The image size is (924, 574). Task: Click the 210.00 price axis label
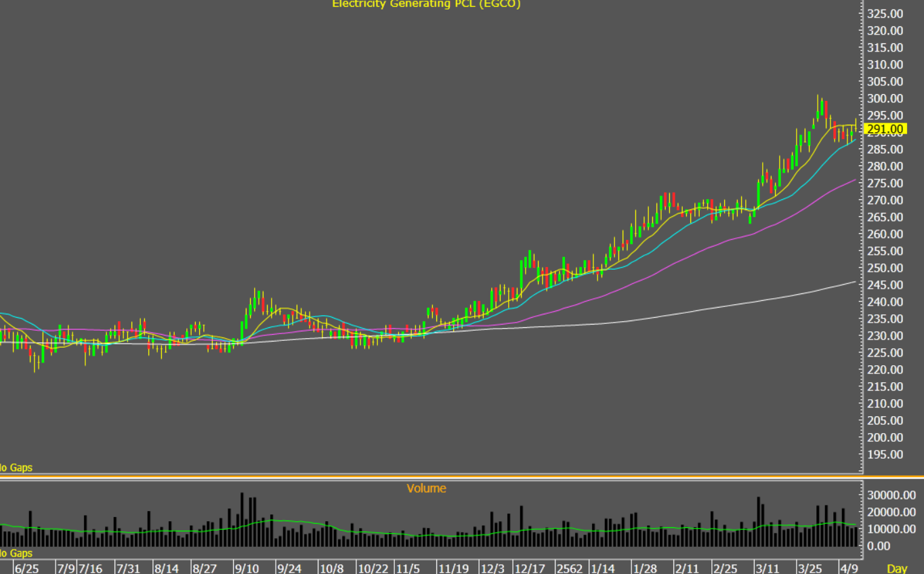[x=885, y=403]
